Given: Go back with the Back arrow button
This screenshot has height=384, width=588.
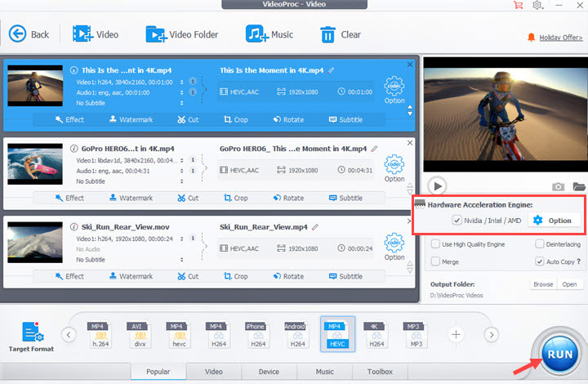Looking at the screenshot, I should [x=29, y=34].
